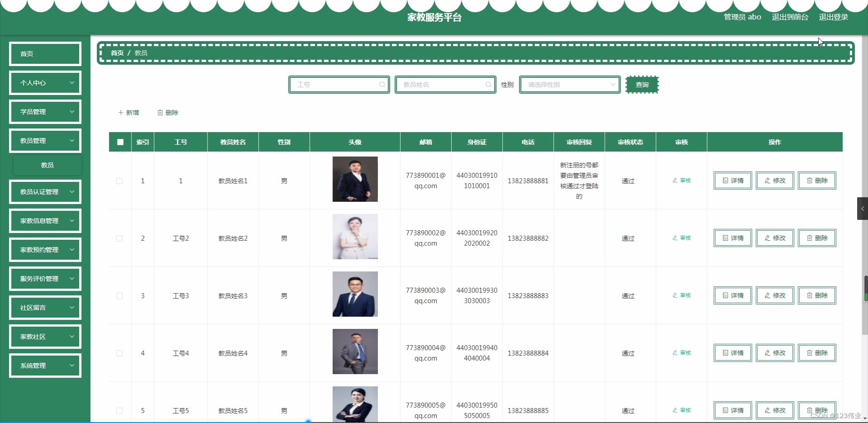The height and width of the screenshot is (423, 868).
Task: Select the checkbox beside 工号3
Action: click(x=119, y=296)
